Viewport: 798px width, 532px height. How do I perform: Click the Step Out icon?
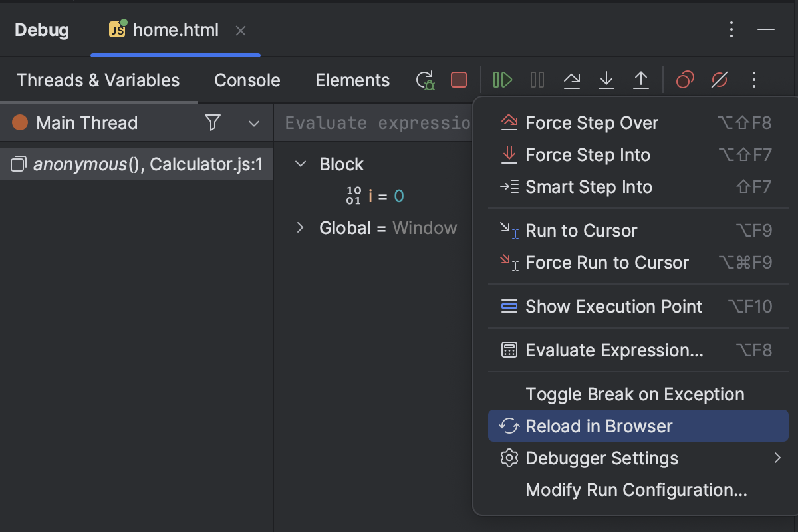click(640, 80)
